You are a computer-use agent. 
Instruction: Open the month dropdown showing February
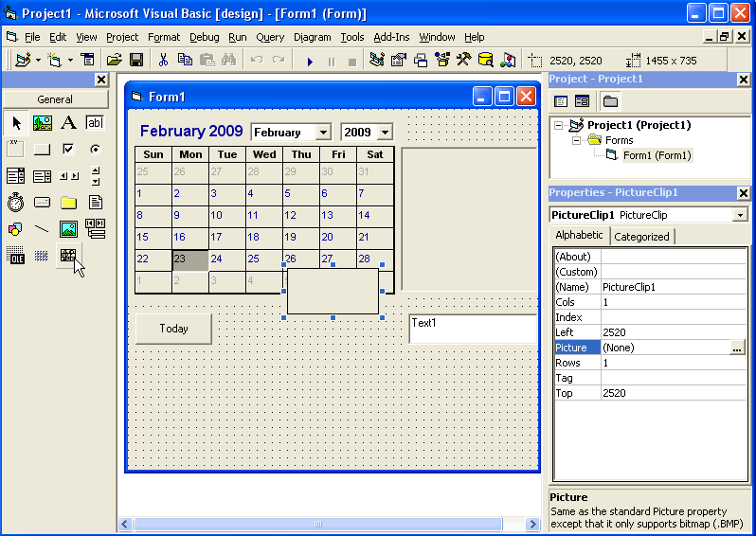pos(323,132)
